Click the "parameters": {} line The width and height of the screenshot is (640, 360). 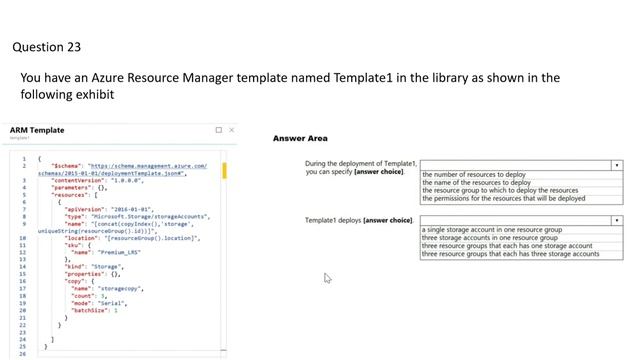point(79,188)
